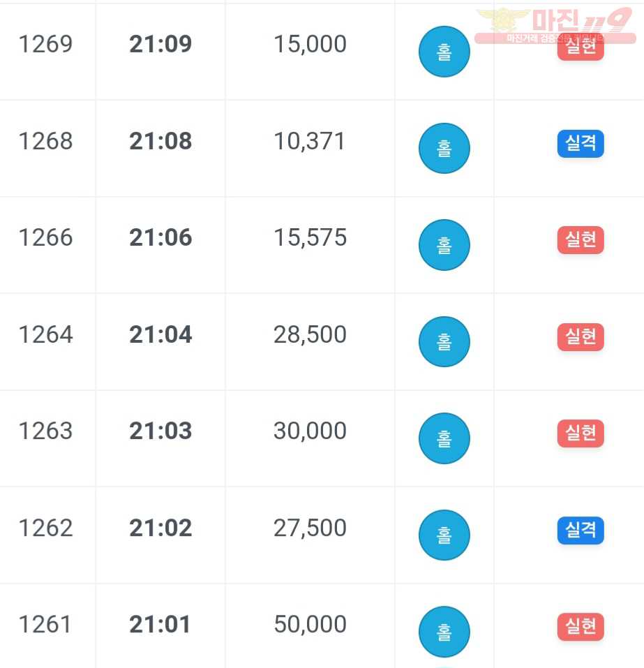Screen dimensions: 644x668
Task: Click the blue 실격 badge in row 1268
Action: [x=581, y=144]
